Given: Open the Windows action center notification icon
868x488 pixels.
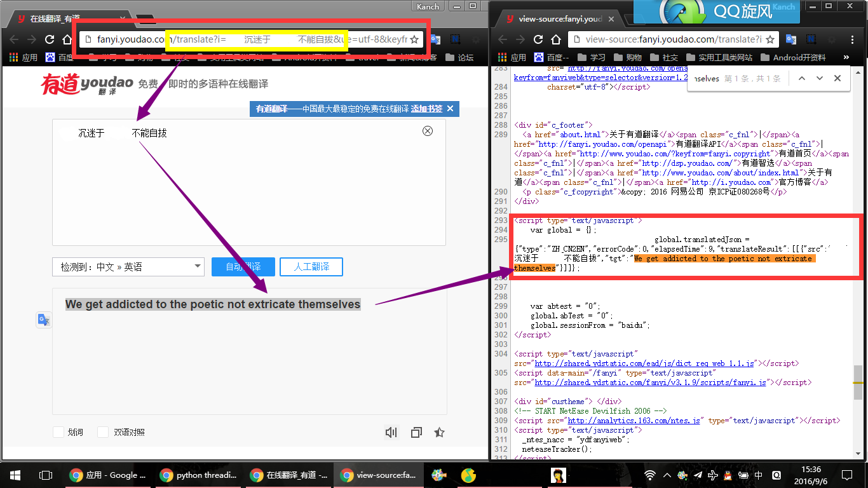Looking at the screenshot, I should [x=846, y=475].
